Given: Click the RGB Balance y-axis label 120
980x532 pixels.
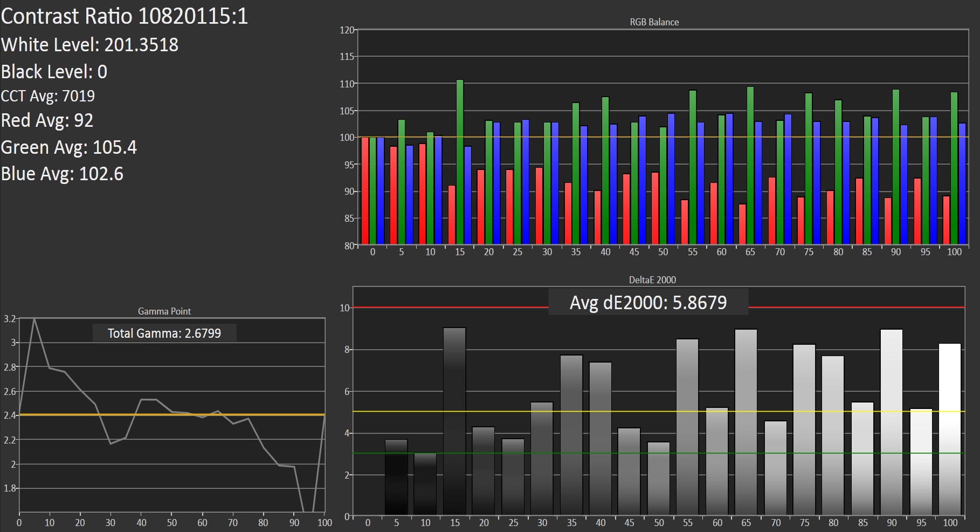Looking at the screenshot, I should 347,30.
